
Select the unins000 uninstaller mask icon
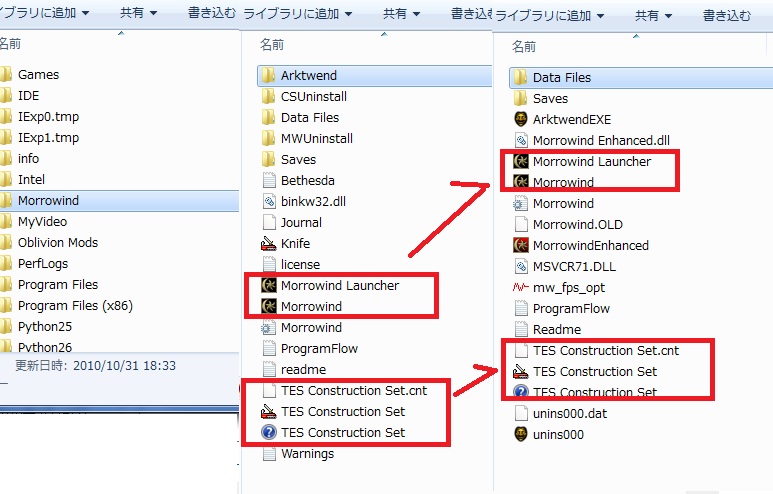[521, 434]
